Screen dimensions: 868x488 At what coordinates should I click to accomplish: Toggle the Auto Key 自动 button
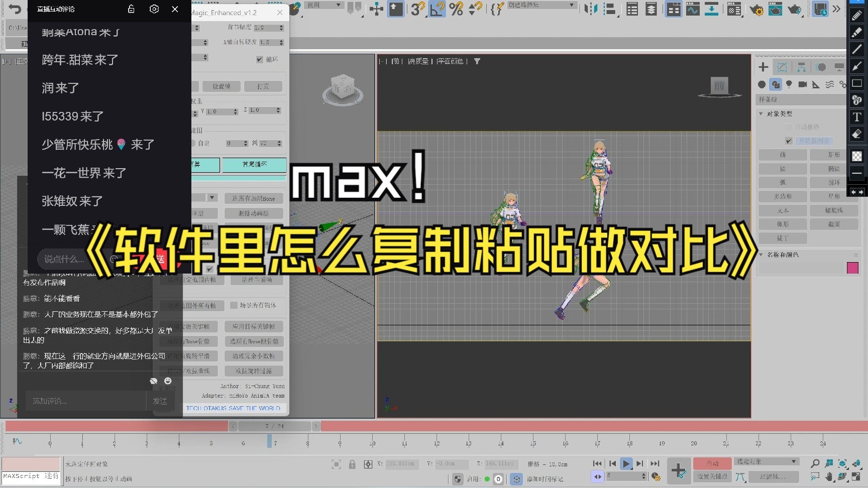pos(712,463)
